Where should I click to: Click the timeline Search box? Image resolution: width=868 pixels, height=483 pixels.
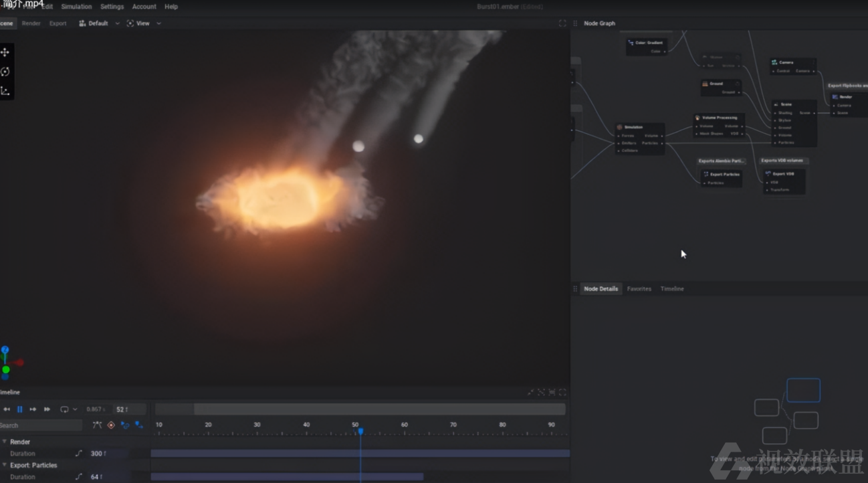coord(41,425)
